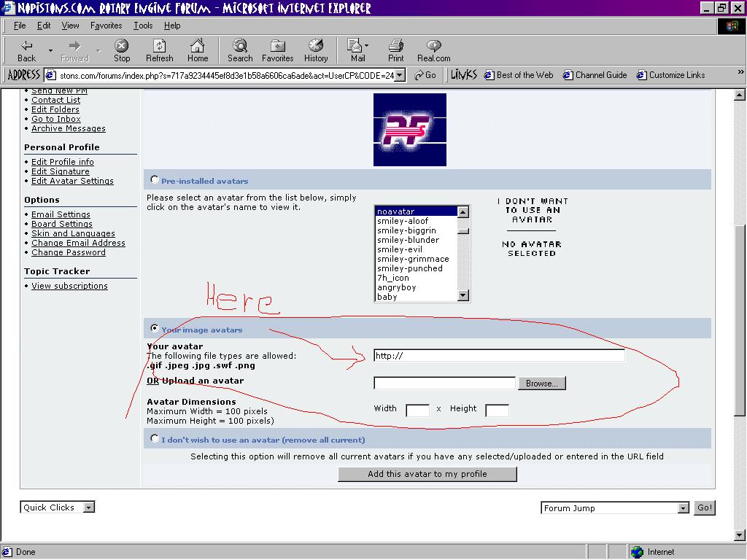Click the Refresh page icon

159,46
